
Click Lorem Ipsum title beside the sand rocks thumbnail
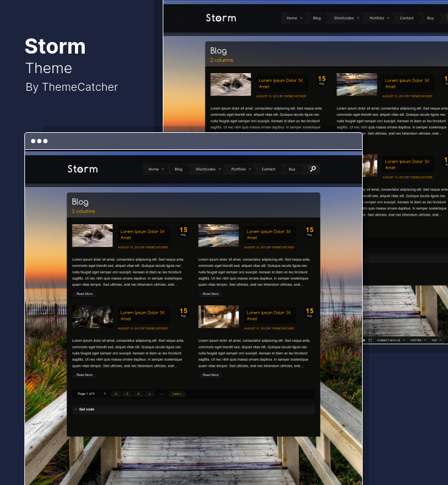tap(142, 235)
